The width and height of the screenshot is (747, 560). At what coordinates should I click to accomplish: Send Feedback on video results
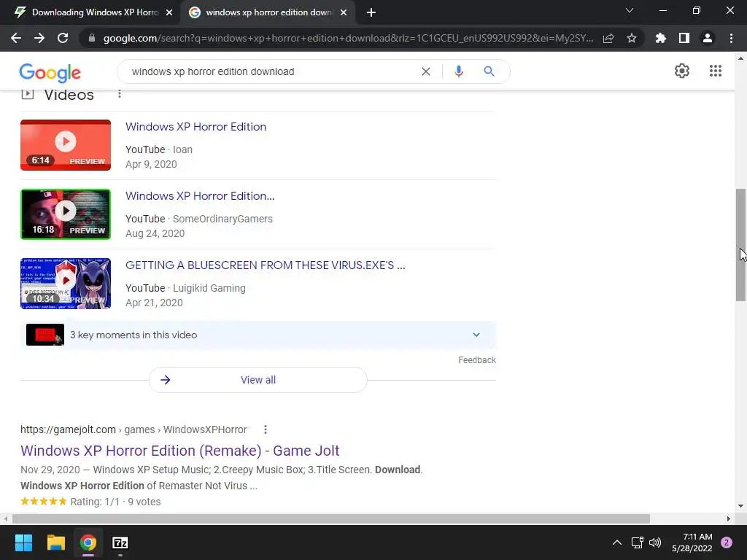pos(477,360)
